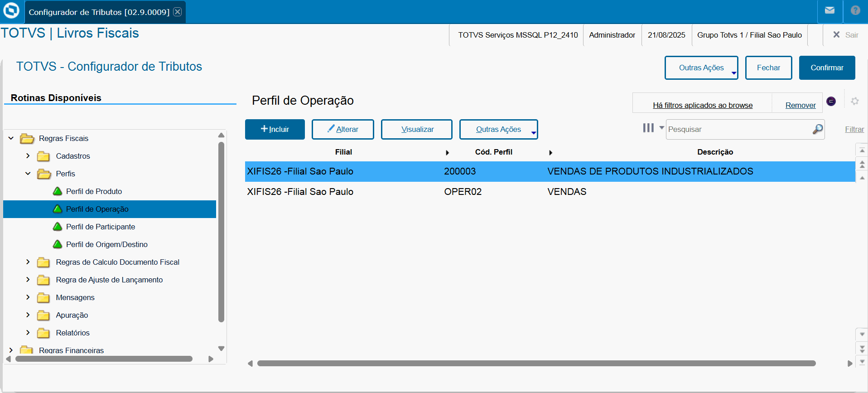The height and width of the screenshot is (393, 868).
Task: Click the Sair exit button
Action: coord(846,35)
